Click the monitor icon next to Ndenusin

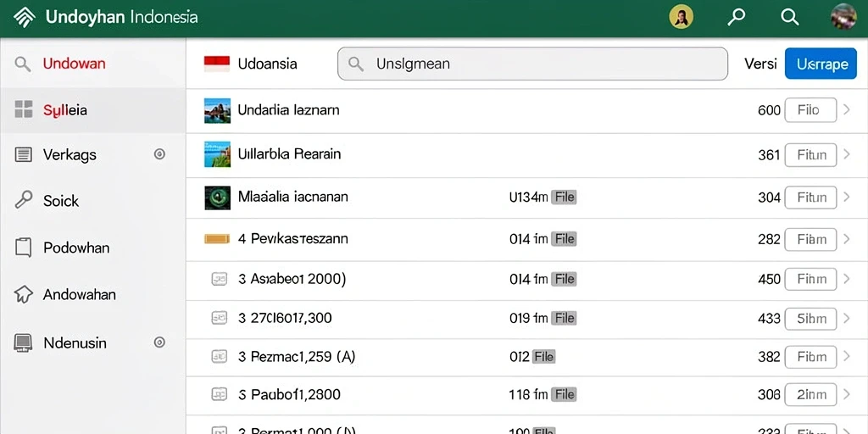(x=23, y=342)
